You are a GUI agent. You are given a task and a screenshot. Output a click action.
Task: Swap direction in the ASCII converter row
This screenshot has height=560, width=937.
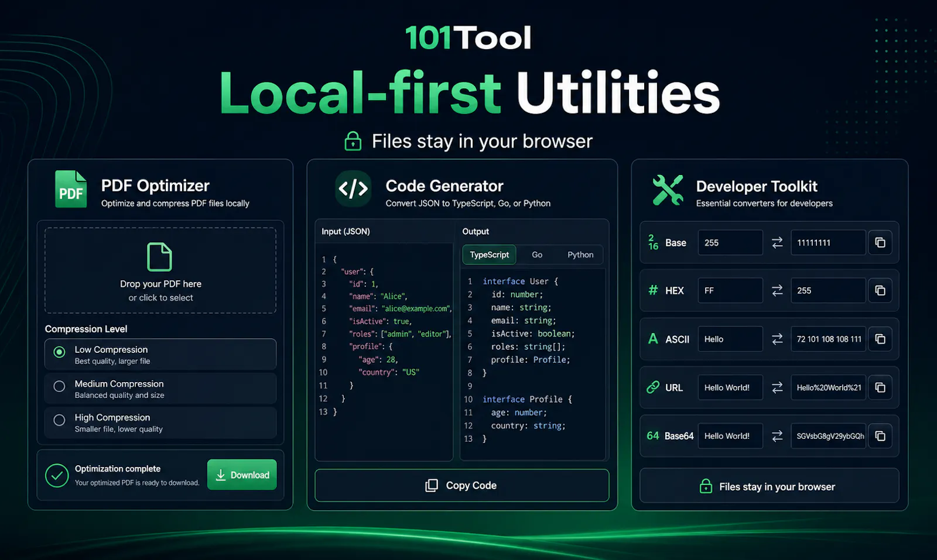click(777, 339)
